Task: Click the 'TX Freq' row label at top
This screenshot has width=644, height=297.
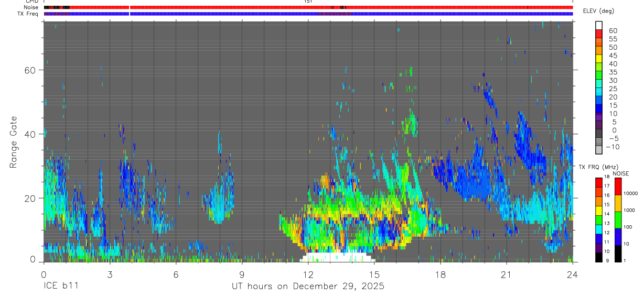Action: (29, 14)
